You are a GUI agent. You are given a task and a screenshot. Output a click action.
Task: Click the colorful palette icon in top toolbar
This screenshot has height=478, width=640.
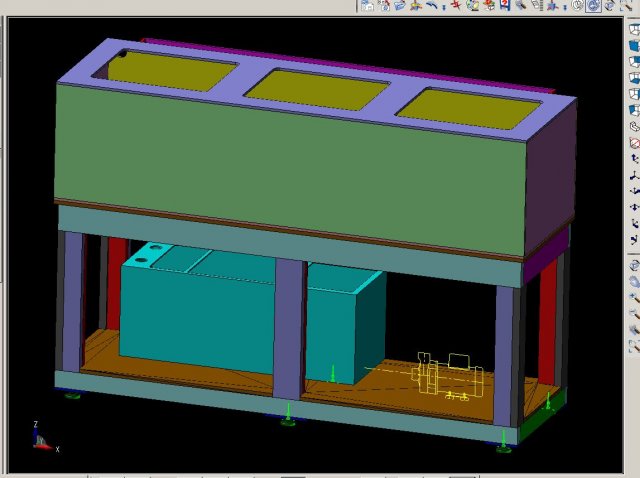tap(472, 5)
